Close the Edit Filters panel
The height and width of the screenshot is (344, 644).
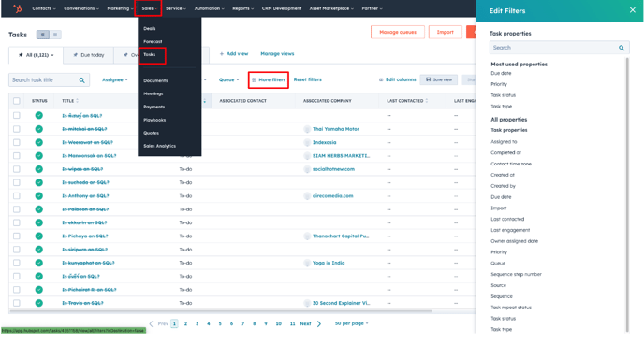coord(633,10)
